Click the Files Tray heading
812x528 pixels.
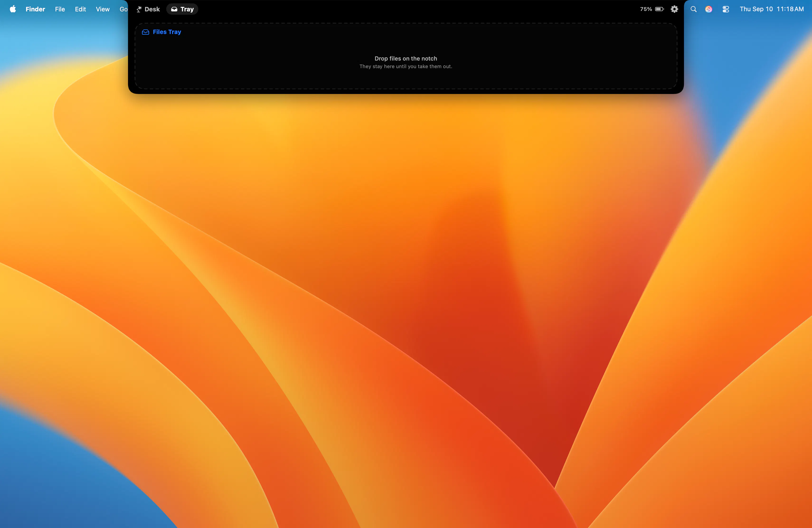click(167, 32)
